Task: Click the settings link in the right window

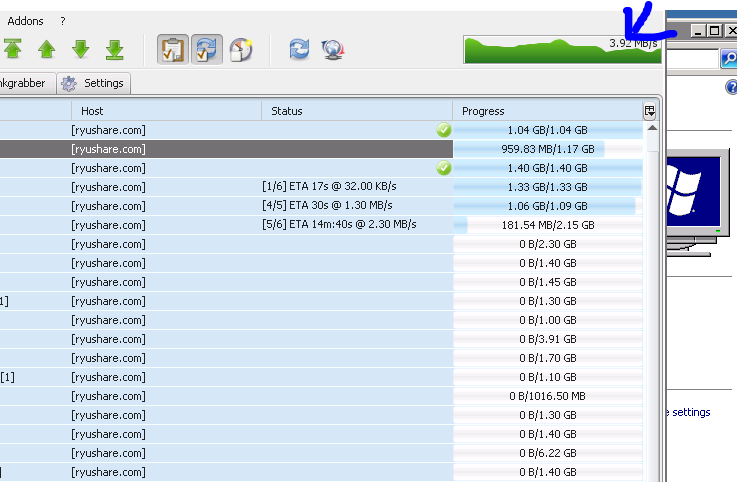Action: pyautogui.click(x=690, y=412)
